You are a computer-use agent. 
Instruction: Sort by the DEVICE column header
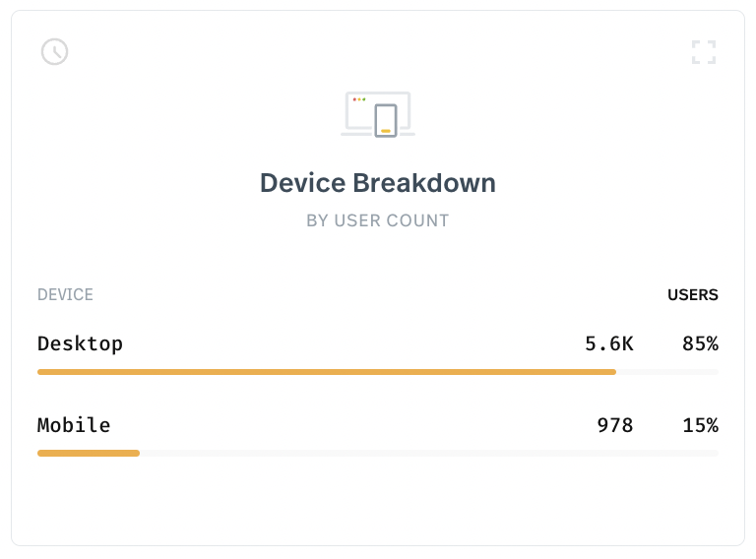click(x=65, y=294)
